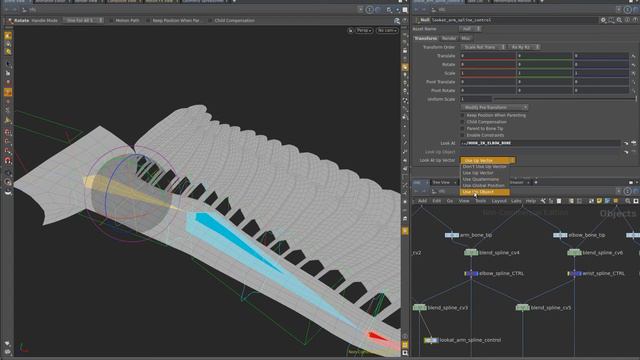Select the lookat_arm_spline_control node
The image size is (640, 360).
[431, 340]
